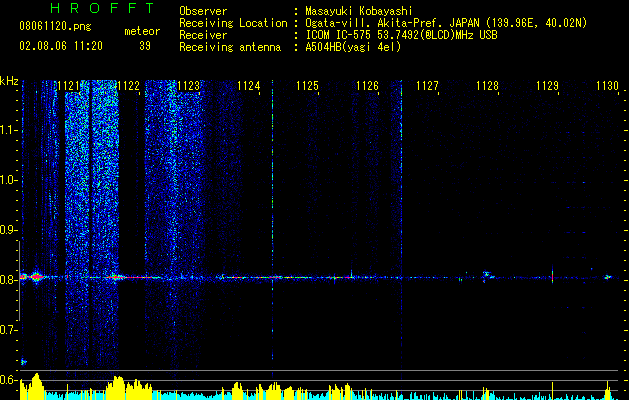Click the small echo near 0.63 kHz at left
This screenshot has height=400, width=629.
pyautogui.click(x=23, y=362)
